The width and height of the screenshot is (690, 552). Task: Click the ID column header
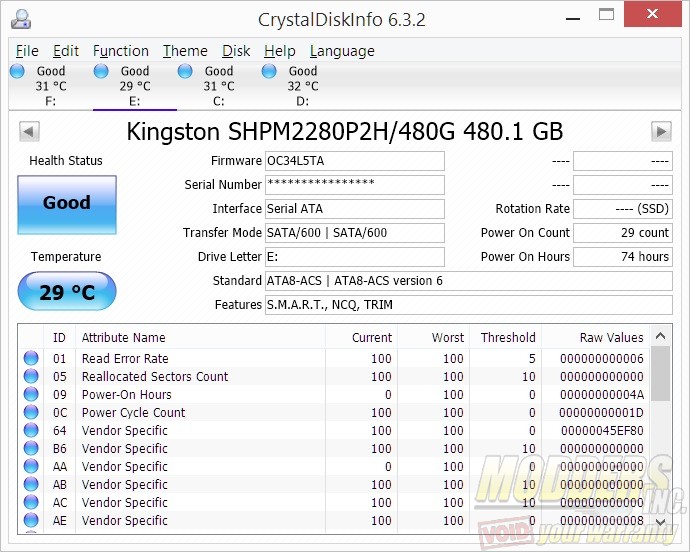59,338
